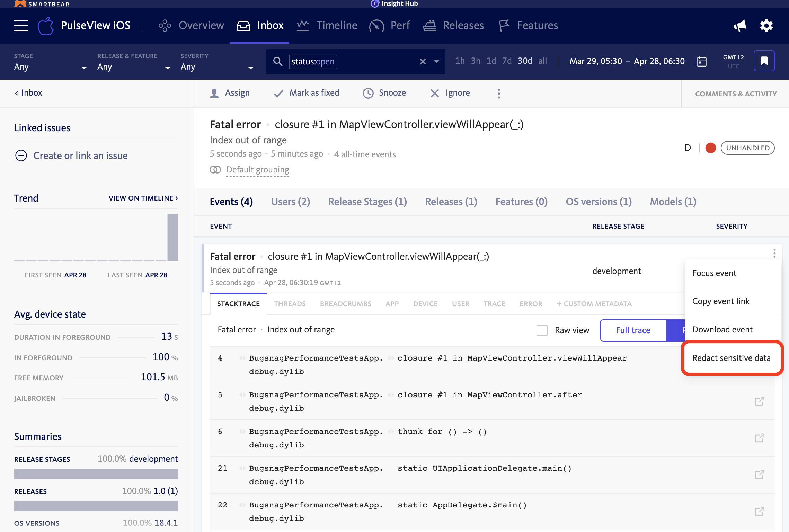The image size is (789, 532).
Task: Click the Full trace button
Action: click(x=633, y=330)
